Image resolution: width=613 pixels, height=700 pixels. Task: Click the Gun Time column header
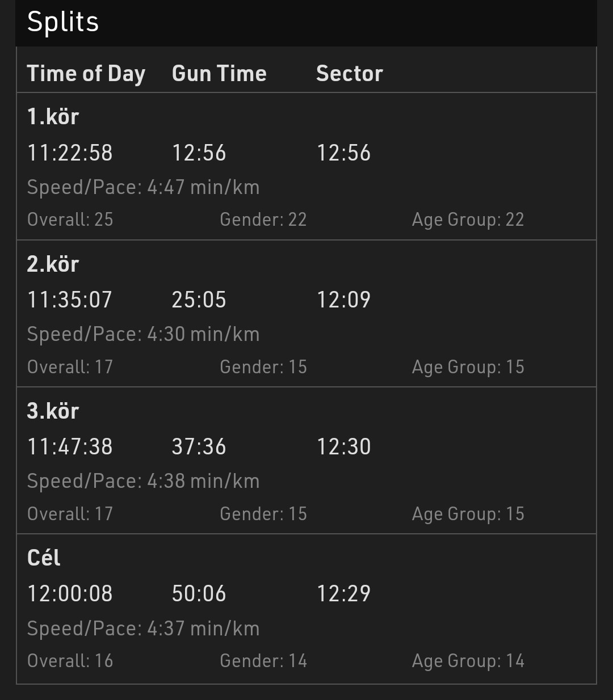pos(219,74)
